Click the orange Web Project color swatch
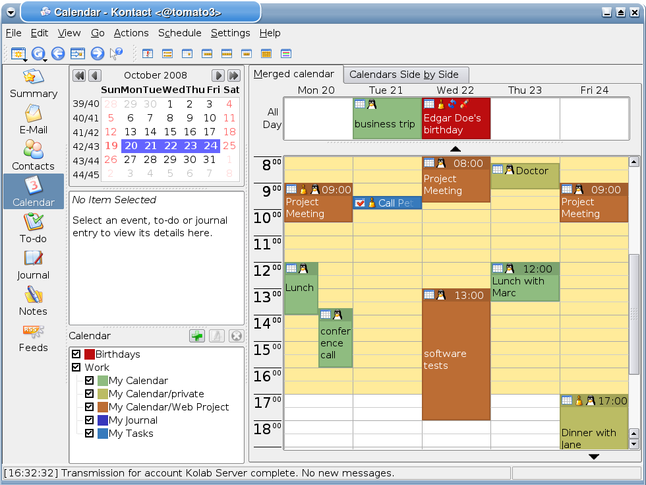The height and width of the screenshot is (485, 646). [x=103, y=407]
